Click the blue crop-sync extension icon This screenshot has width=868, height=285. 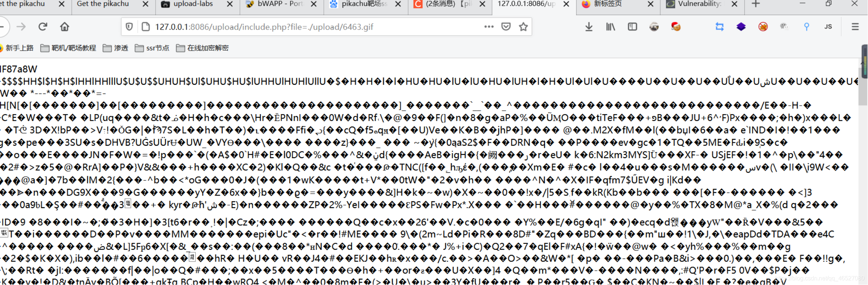719,26
